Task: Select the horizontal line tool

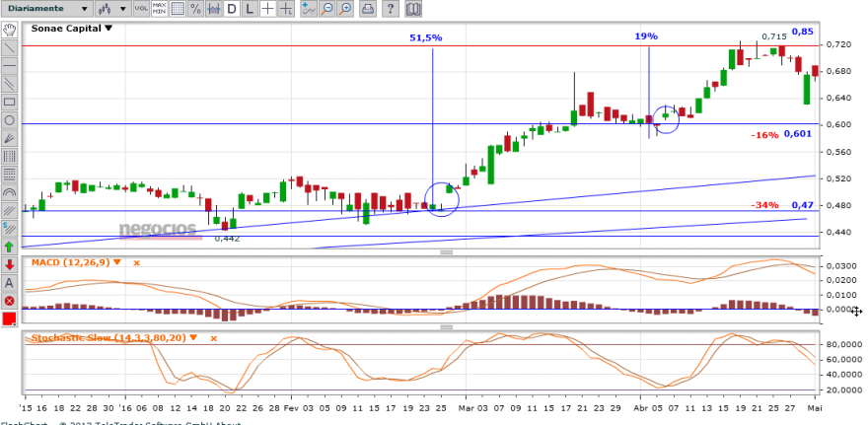Action: pos(10,65)
